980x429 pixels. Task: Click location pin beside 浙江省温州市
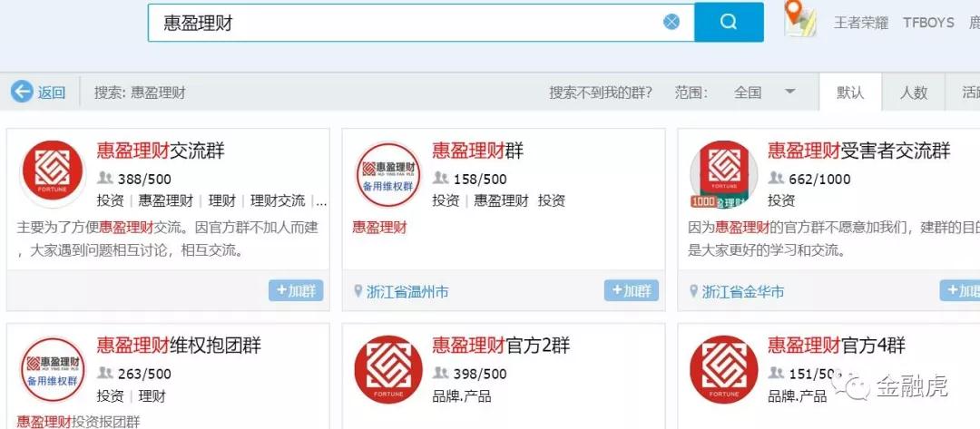(358, 291)
